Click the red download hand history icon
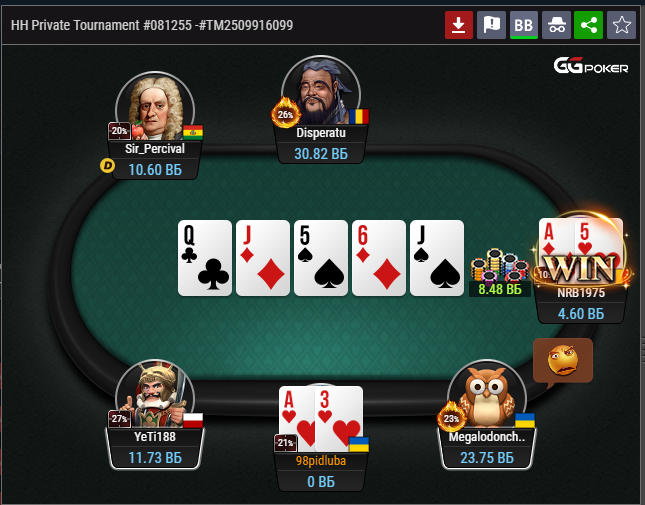 459,25
